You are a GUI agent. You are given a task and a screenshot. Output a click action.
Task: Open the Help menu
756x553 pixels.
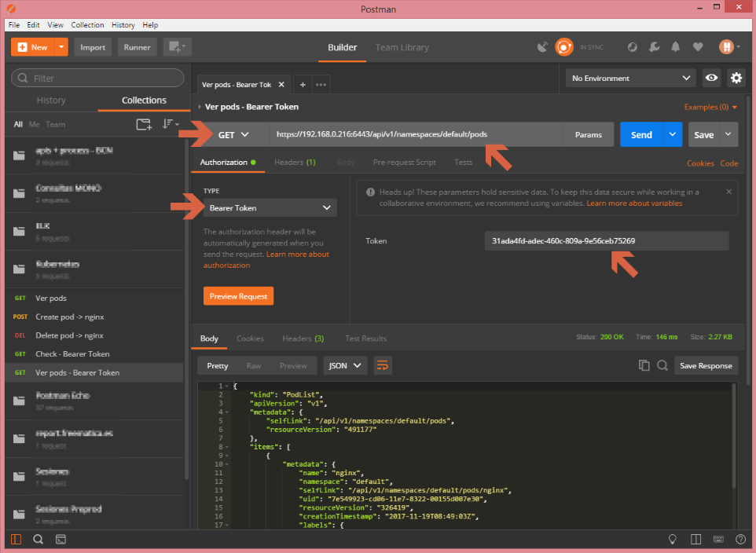pyautogui.click(x=150, y=25)
